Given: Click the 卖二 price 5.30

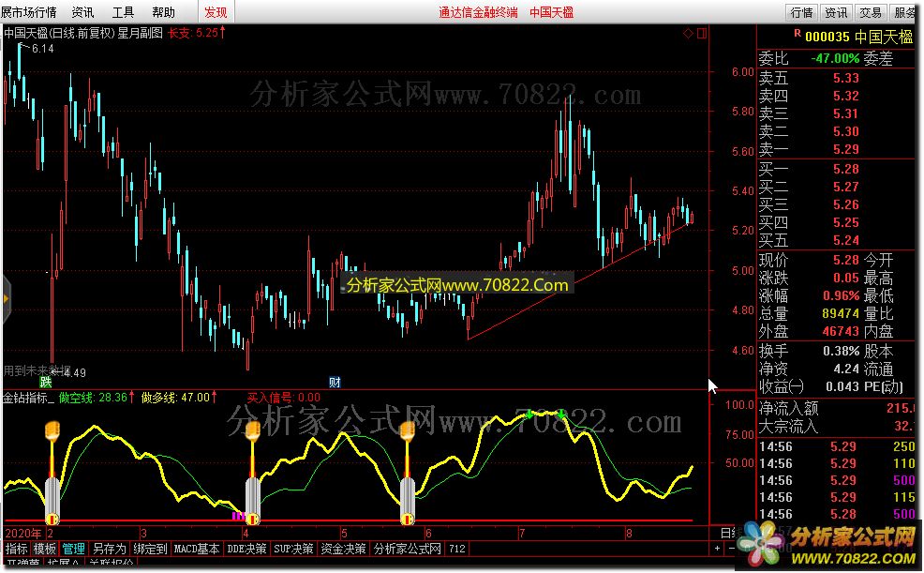Looking at the screenshot, I should pyautogui.click(x=845, y=131).
